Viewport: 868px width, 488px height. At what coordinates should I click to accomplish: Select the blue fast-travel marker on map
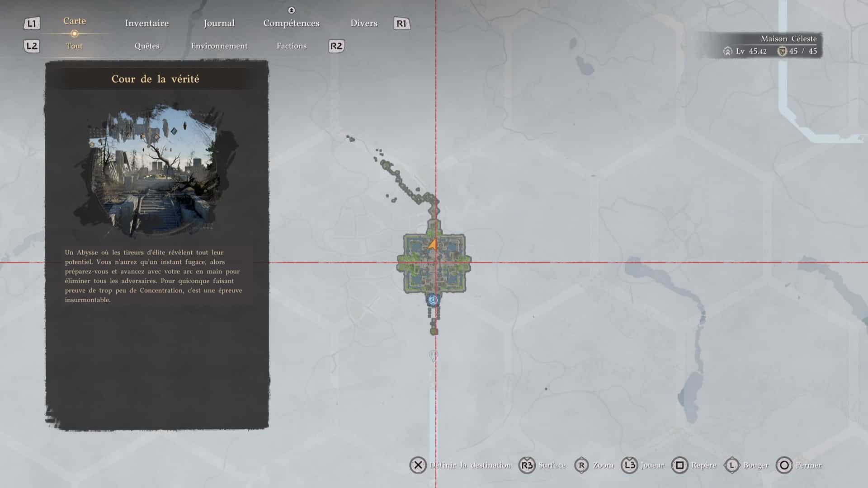433,300
